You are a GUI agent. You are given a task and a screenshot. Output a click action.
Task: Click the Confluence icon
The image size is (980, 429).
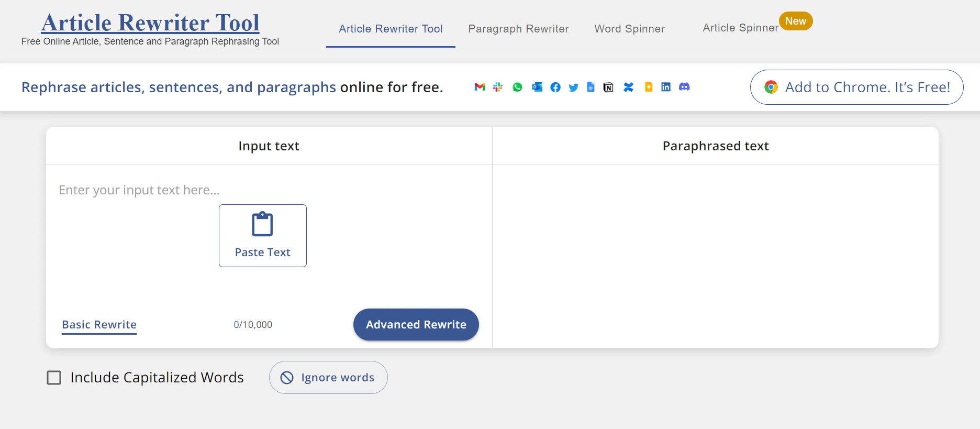[x=629, y=87]
